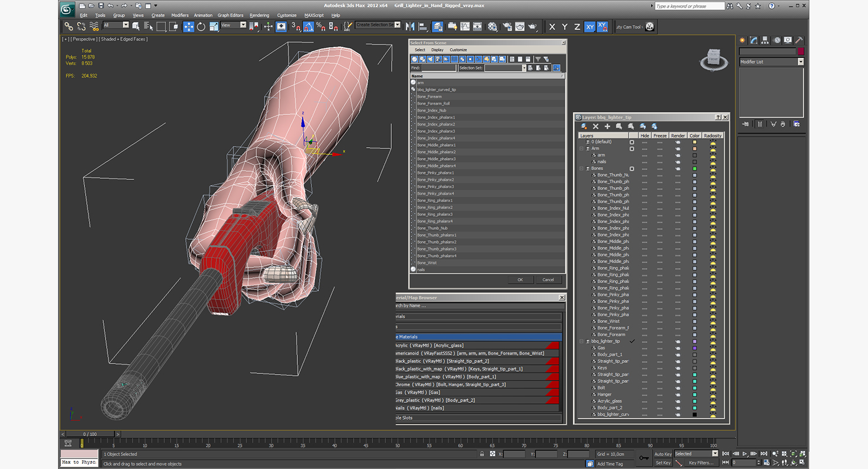The image size is (868, 469).
Task: Activate the Select and Scale tool
Action: (214, 26)
